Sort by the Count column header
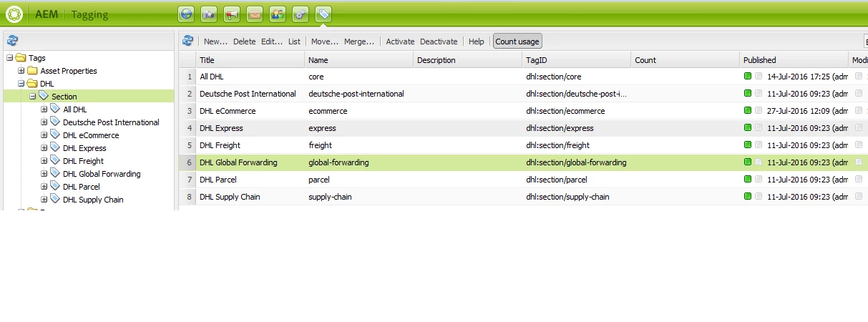Viewport: 868px width, 322px height. click(686, 60)
